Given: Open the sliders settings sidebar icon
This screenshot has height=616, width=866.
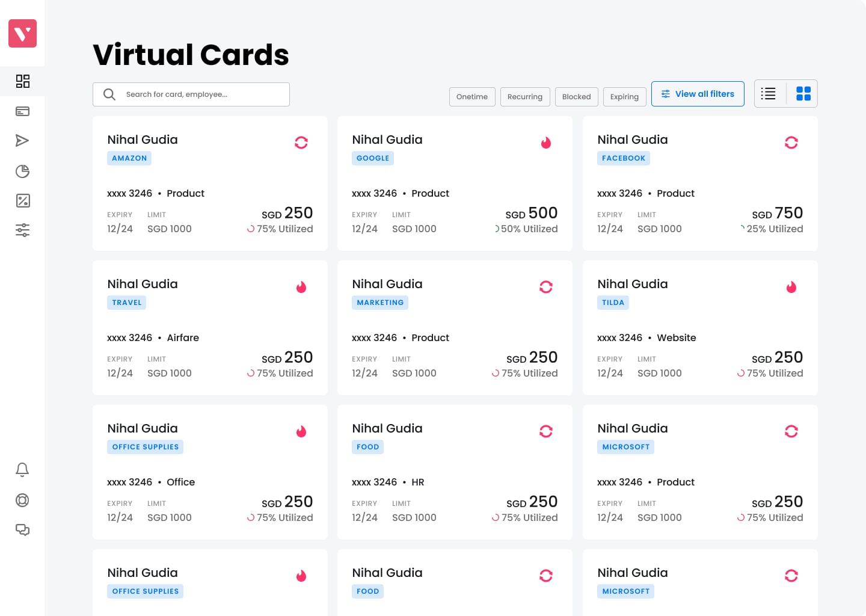Looking at the screenshot, I should (22, 230).
